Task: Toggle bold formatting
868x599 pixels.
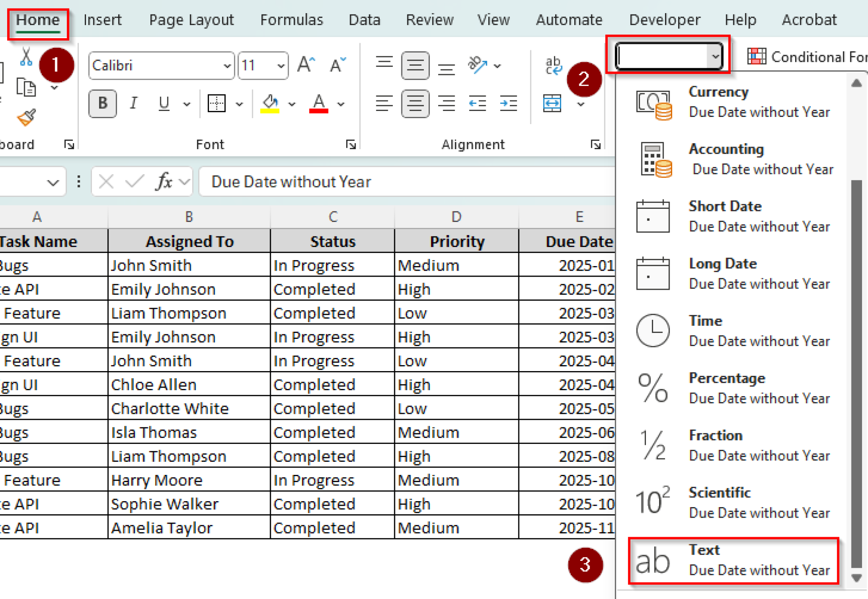Action: [x=102, y=103]
